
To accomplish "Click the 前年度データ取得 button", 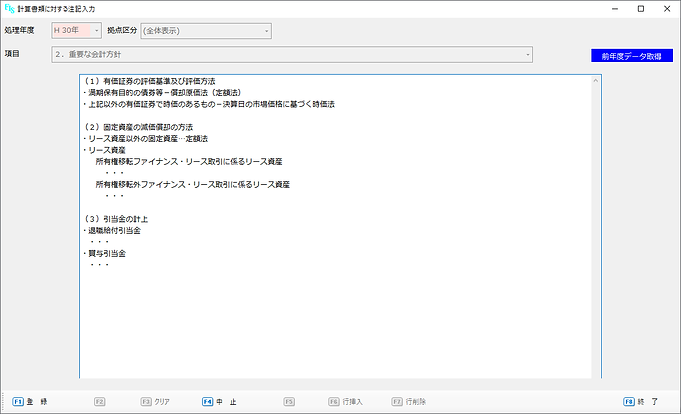I will pyautogui.click(x=631, y=56).
